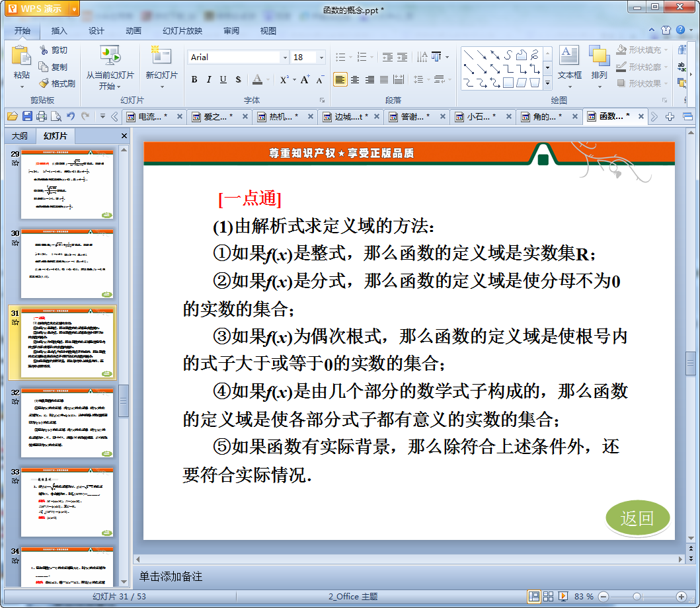700x608 pixels.
Task: Click the Arrange (排列) icon
Action: click(x=599, y=56)
